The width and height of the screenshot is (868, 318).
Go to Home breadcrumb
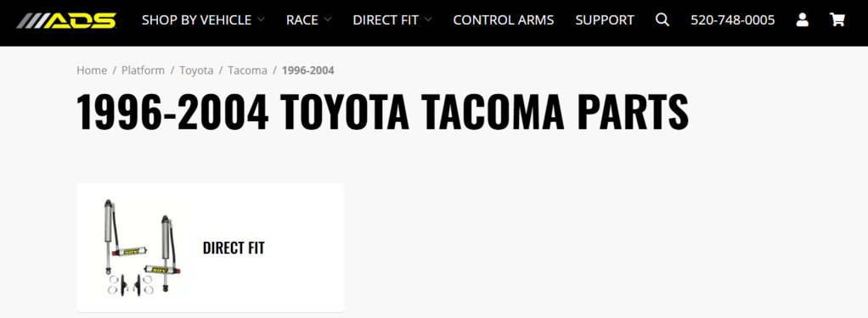click(92, 70)
